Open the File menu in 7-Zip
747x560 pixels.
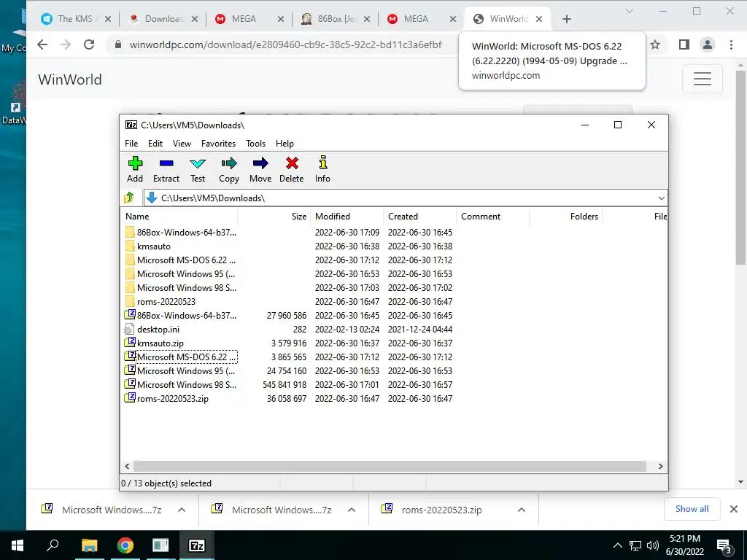131,144
